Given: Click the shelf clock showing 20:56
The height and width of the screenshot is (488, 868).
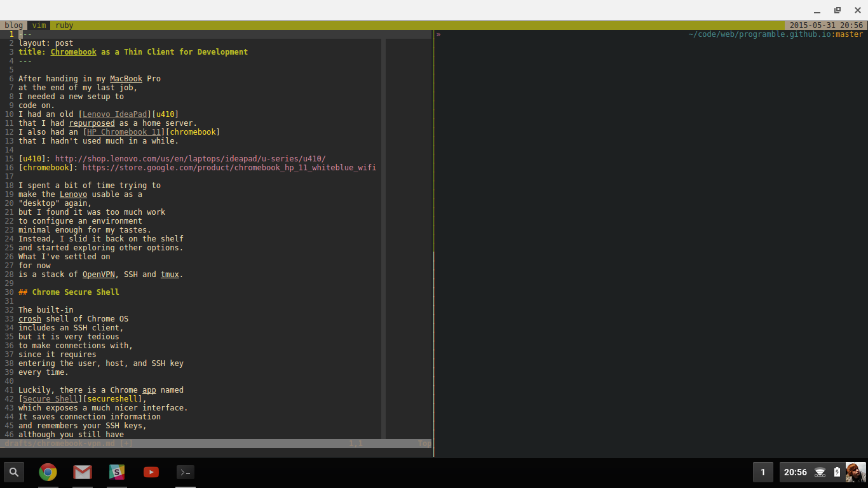Looking at the screenshot, I should pos(796,472).
